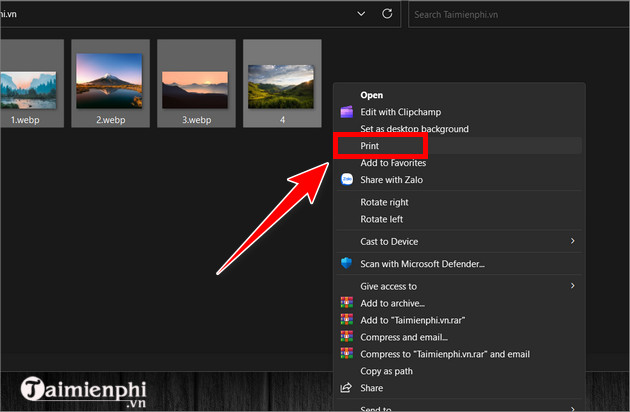630x412 pixels.
Task: Choose Rotate left
Action: pos(459,219)
